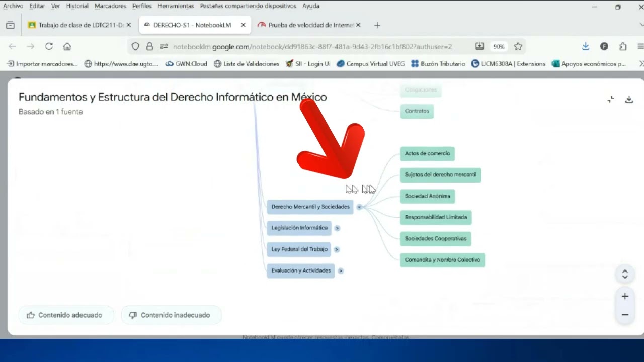Click the notebooklm.google.com address bar
The image size is (644, 362).
(312, 47)
